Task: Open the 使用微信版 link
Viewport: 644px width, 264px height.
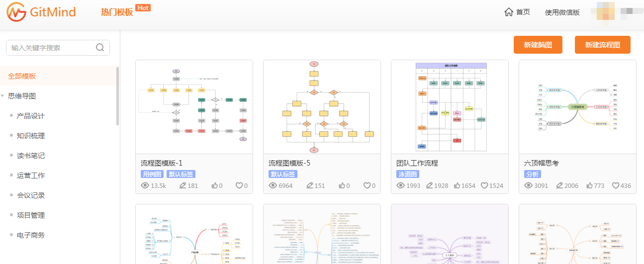Action: 562,12
